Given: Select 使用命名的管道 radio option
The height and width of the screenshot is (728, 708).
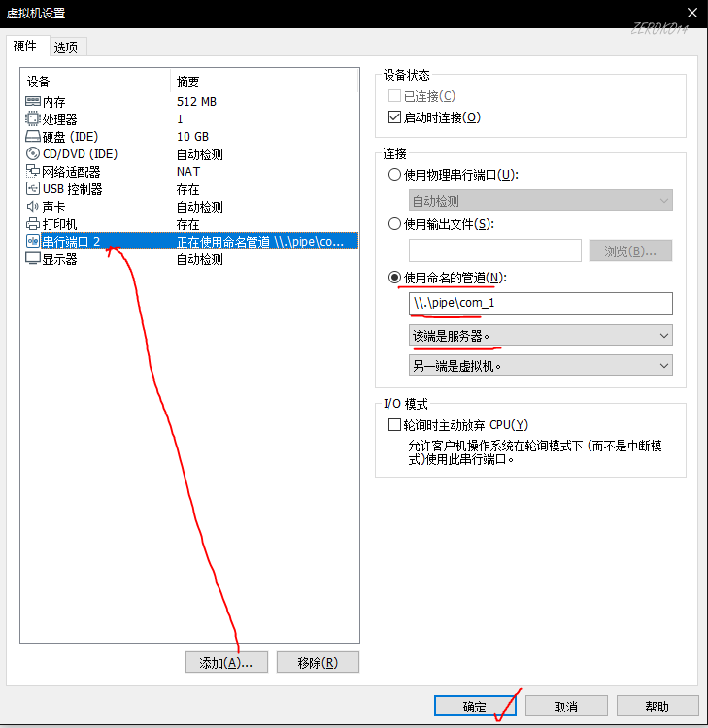Looking at the screenshot, I should 394,278.
